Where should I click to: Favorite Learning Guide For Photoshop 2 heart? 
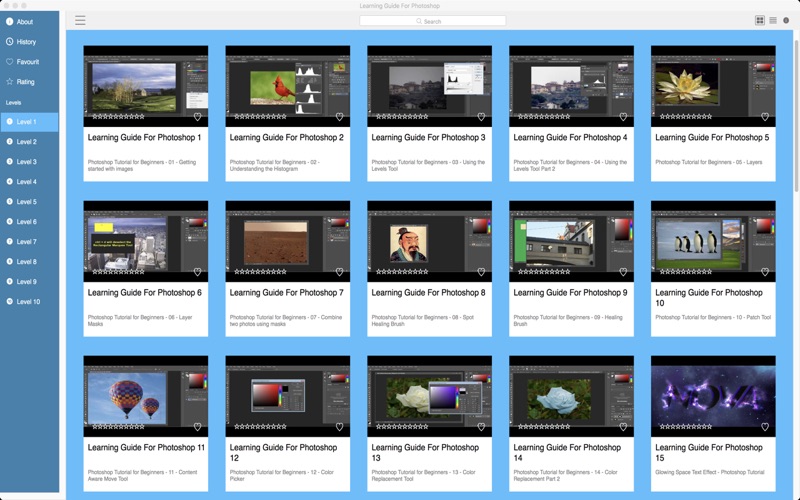click(339, 117)
